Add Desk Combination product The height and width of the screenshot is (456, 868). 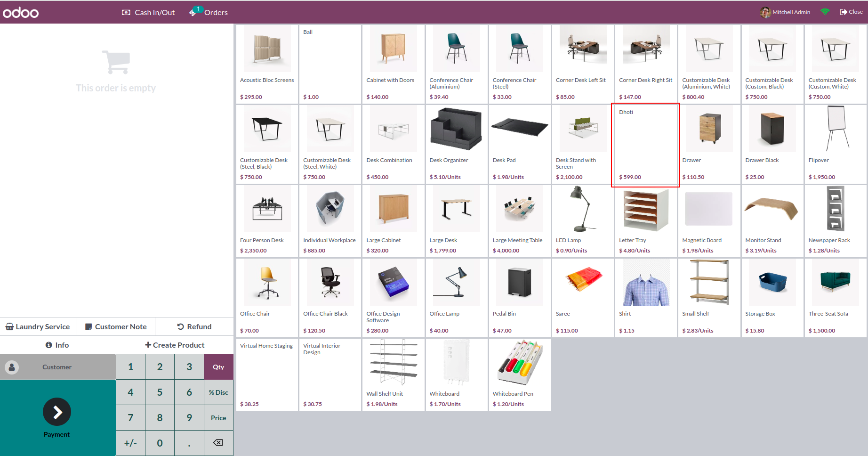click(394, 144)
